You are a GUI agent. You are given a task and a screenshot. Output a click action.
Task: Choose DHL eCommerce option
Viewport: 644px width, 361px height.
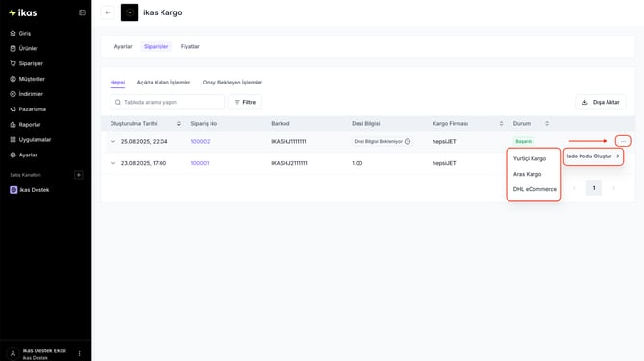point(534,189)
